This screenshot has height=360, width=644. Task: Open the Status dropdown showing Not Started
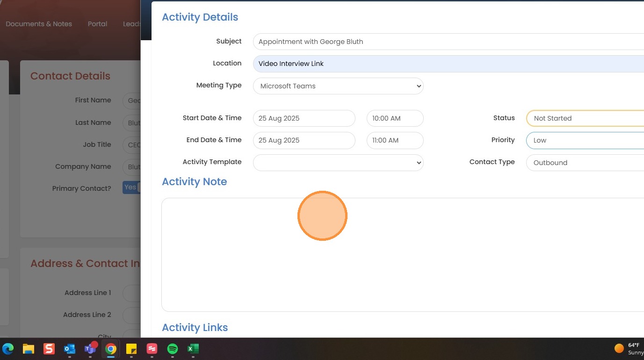point(585,118)
